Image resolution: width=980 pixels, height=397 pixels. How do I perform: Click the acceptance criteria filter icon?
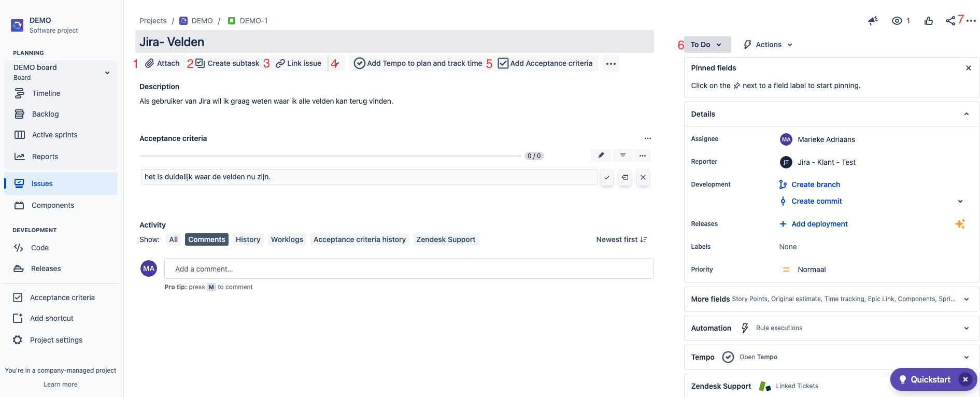pyautogui.click(x=623, y=155)
